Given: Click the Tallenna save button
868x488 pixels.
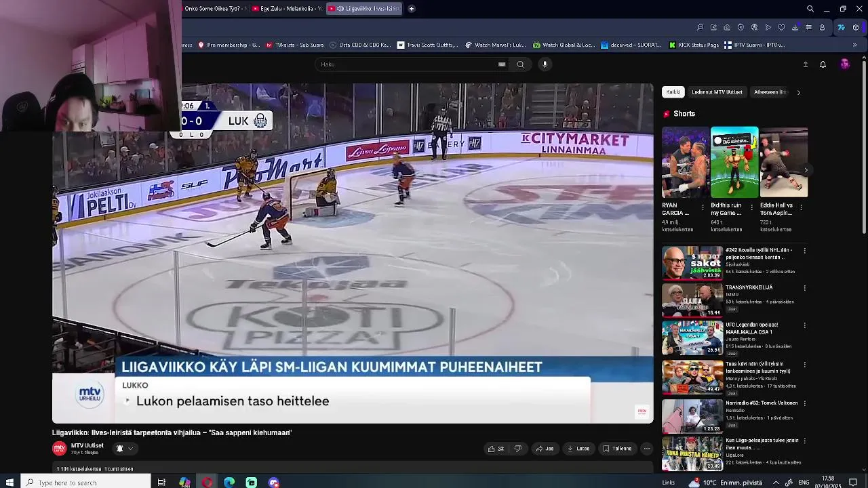Looking at the screenshot, I should pyautogui.click(x=618, y=449).
